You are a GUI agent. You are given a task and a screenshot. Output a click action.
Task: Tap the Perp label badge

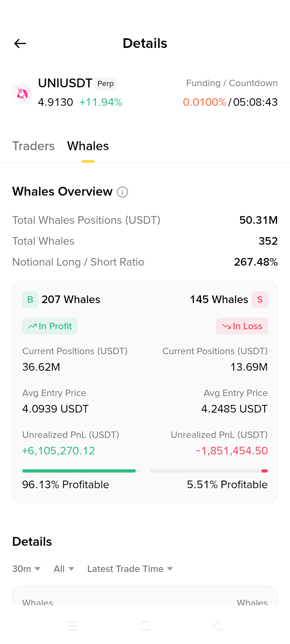click(x=106, y=84)
